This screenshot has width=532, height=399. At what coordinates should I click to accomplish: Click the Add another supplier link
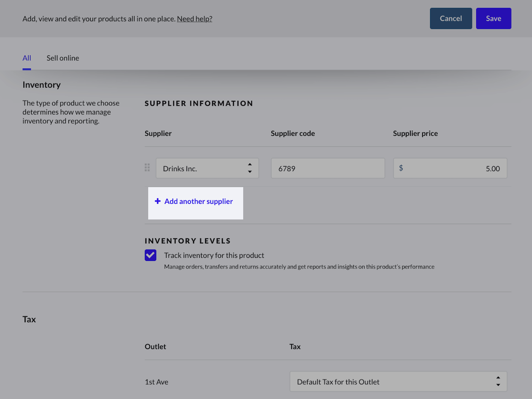point(198,202)
